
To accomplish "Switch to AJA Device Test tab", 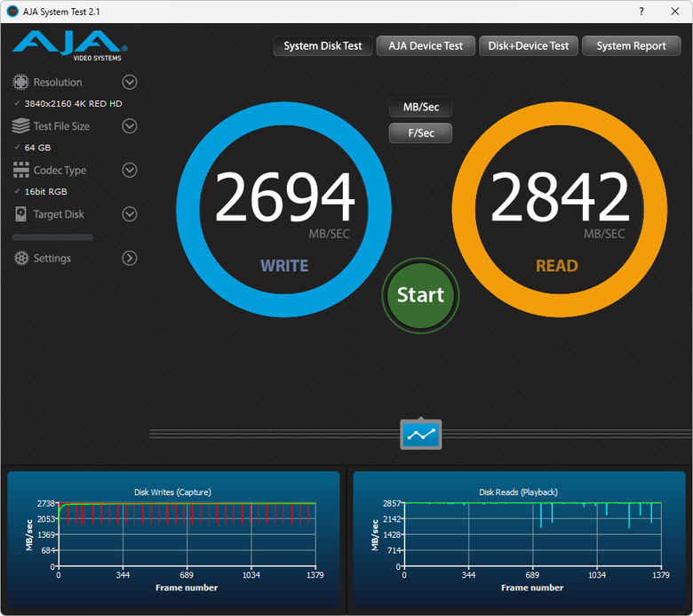I will (x=426, y=46).
